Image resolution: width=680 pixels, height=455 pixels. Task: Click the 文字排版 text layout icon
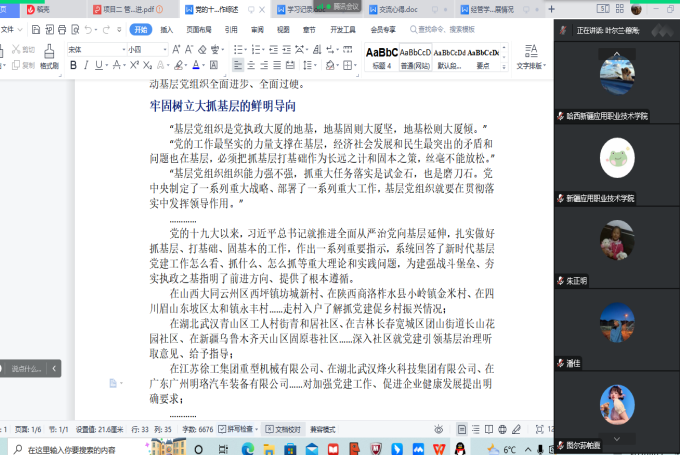[530, 56]
